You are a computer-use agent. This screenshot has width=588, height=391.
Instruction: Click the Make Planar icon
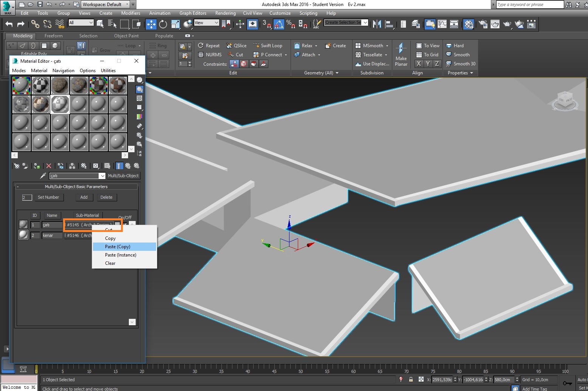[x=401, y=54]
